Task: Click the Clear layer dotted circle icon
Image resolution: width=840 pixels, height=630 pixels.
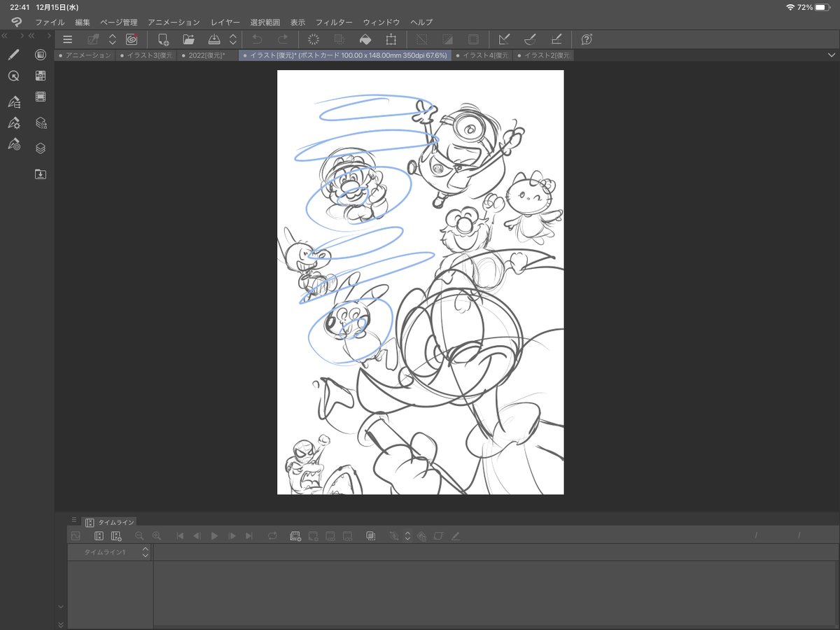Action: pyautogui.click(x=314, y=40)
